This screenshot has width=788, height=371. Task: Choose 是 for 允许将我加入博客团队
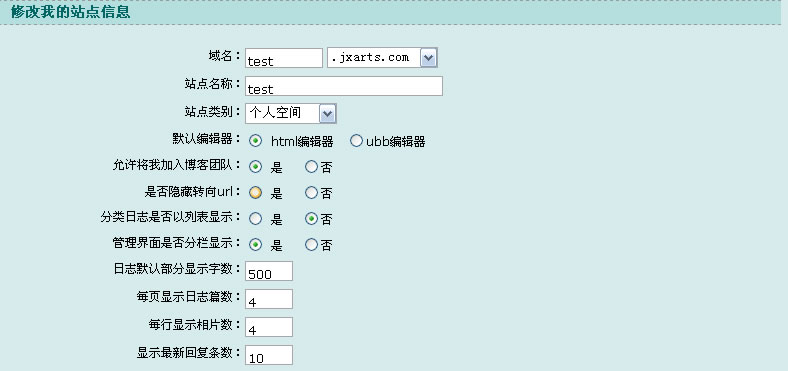255,166
